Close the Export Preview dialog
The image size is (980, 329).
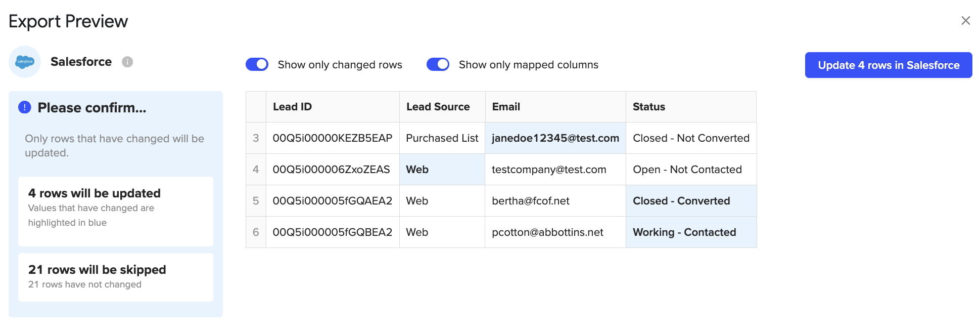click(965, 21)
